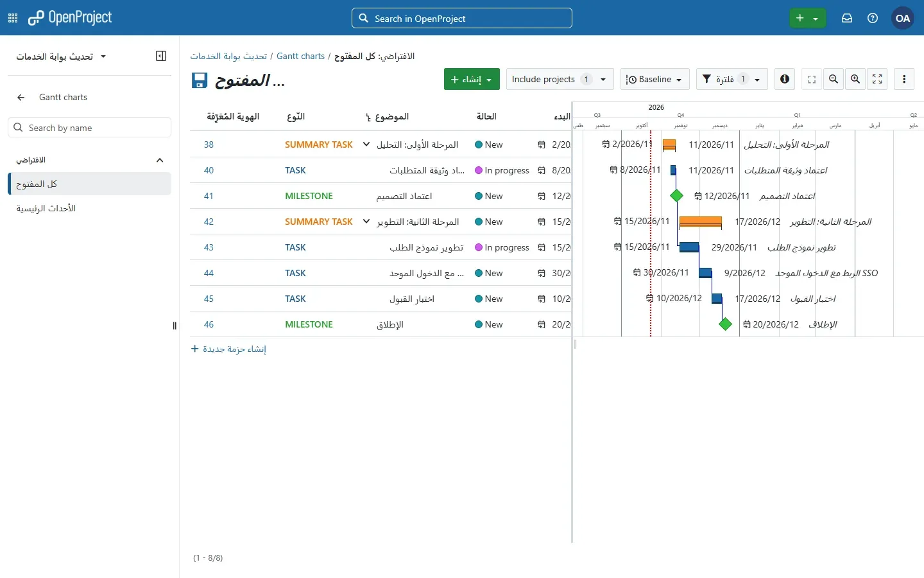Open the green global create plus dropdown

click(808, 18)
